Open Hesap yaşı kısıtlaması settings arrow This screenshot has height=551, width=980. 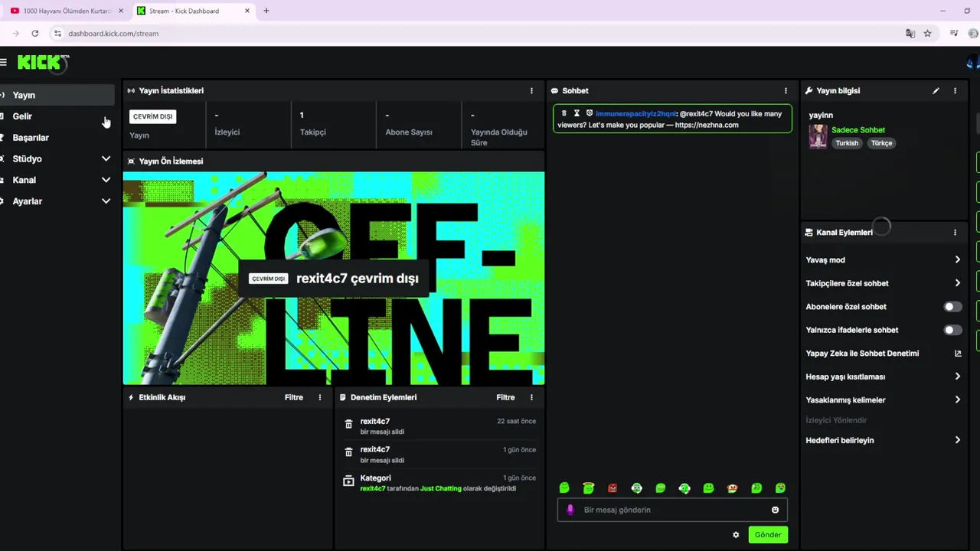(957, 377)
